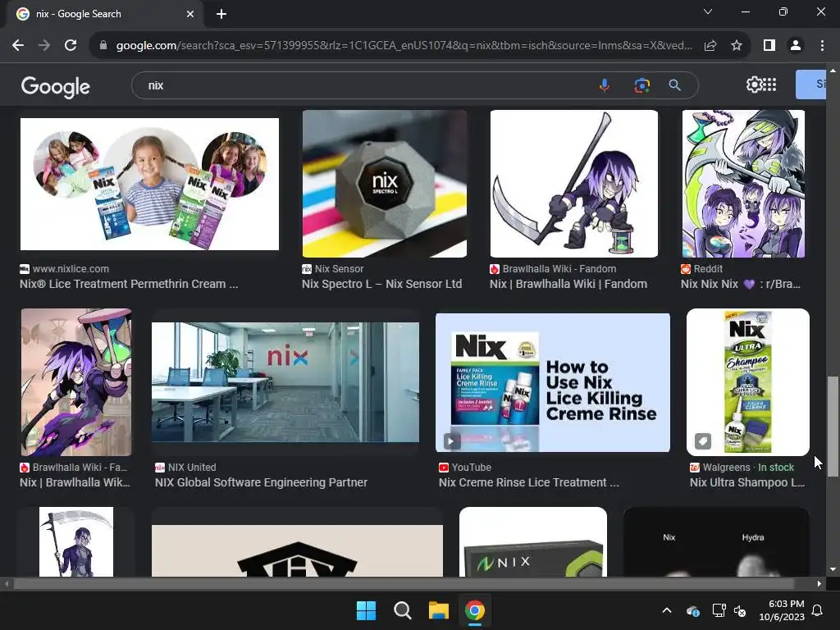Reload the current page
Screen dimensions: 840x630
coord(71,46)
